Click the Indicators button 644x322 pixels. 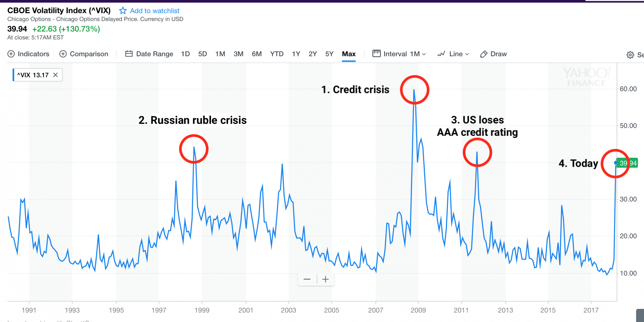coord(33,54)
